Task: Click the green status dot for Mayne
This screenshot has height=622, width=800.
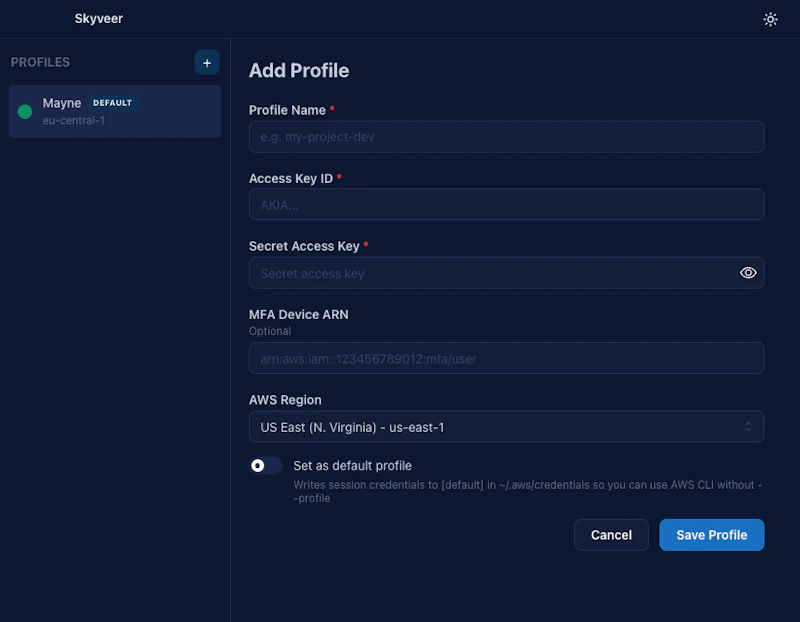Action: pos(25,111)
